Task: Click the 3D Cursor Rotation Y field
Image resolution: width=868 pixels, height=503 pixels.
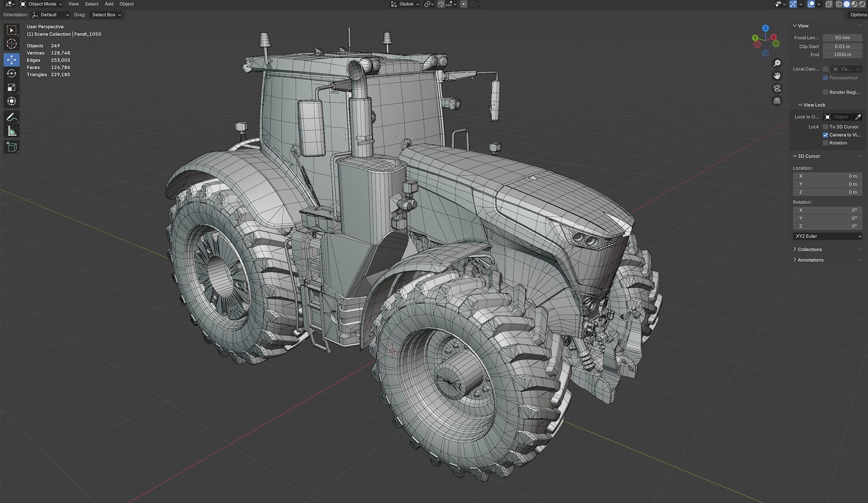Action: pos(827,218)
